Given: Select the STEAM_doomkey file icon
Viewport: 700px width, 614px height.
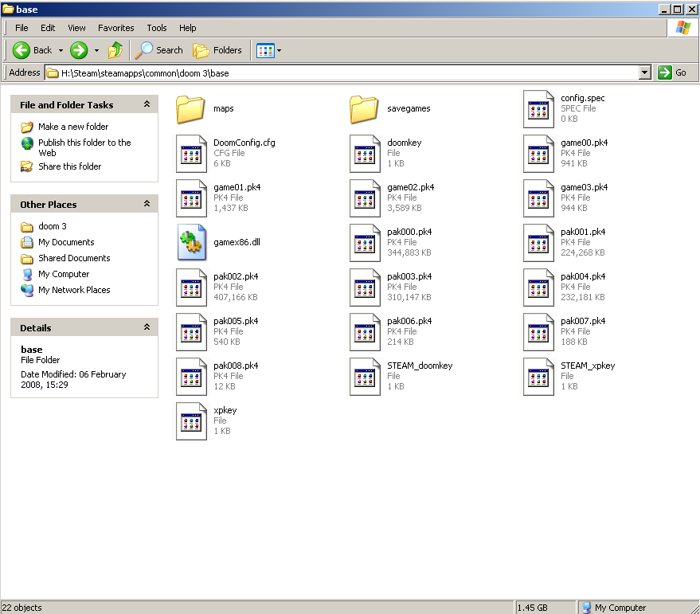Looking at the screenshot, I should point(365,377).
